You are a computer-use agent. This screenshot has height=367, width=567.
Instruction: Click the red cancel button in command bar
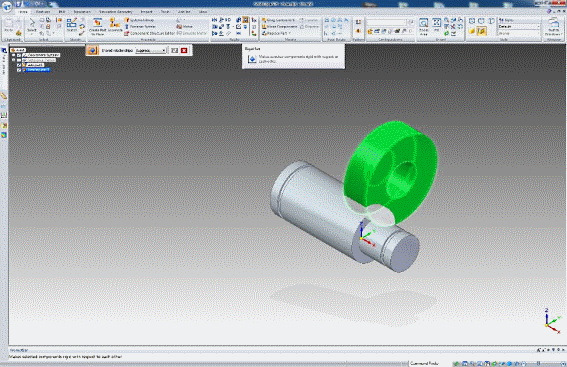(x=184, y=50)
